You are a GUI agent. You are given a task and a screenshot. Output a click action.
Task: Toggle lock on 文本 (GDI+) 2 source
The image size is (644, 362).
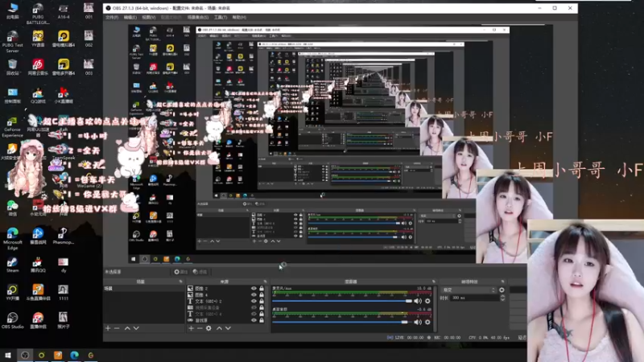tap(262, 301)
